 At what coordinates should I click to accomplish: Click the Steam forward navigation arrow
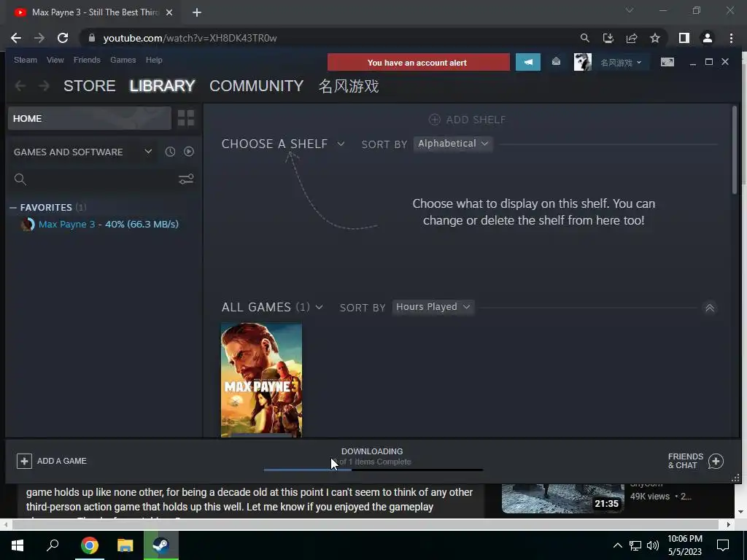click(x=44, y=86)
